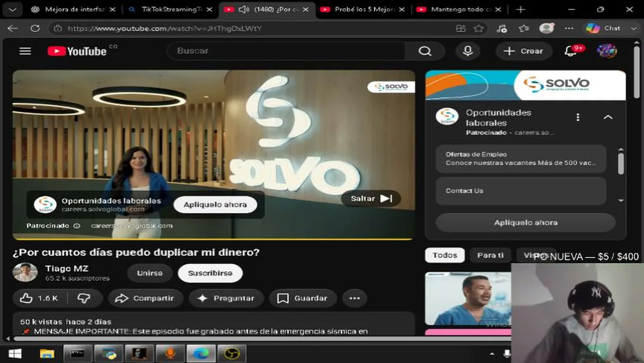Select the Todos filter chip
Viewport: 644px width, 363px height.
pos(445,256)
